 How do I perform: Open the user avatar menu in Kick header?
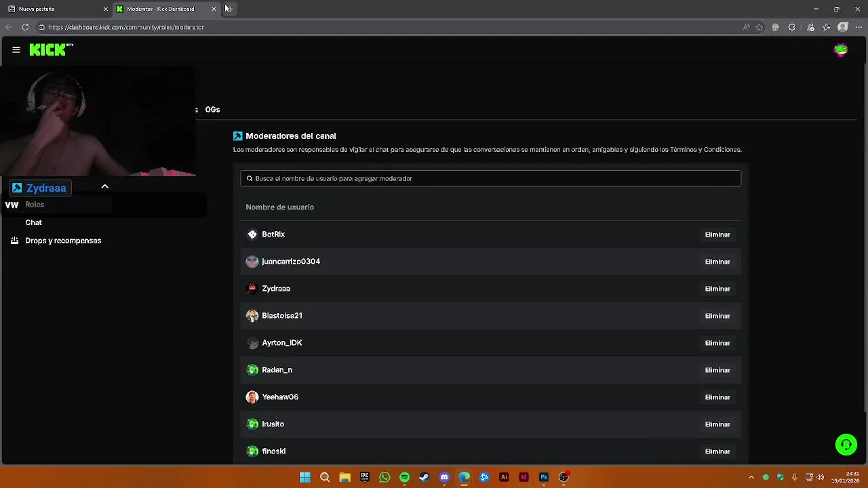point(841,49)
